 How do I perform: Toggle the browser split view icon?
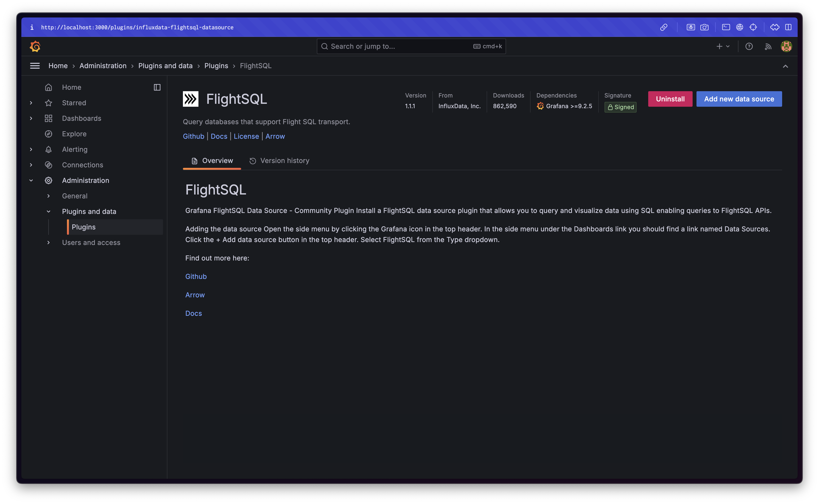pyautogui.click(x=788, y=27)
